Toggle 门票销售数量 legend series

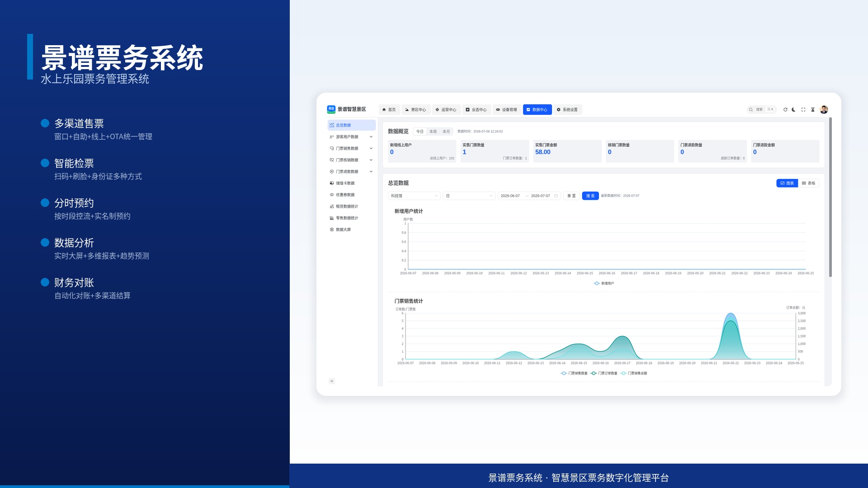574,374
